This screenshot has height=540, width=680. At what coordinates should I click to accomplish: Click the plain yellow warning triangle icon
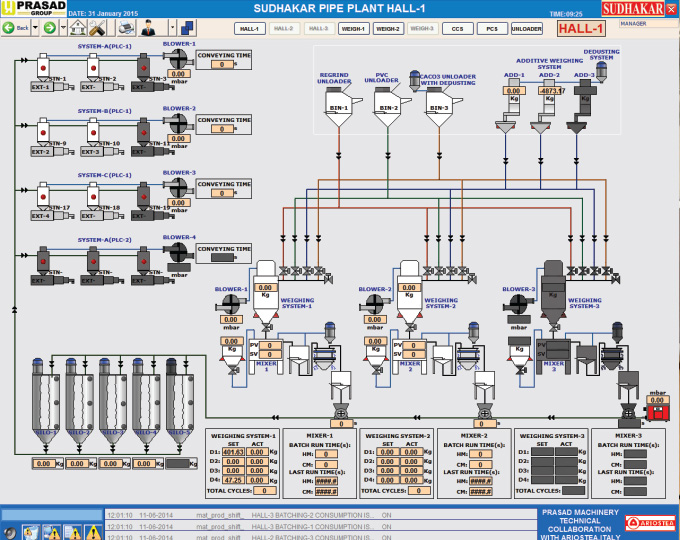93,533
